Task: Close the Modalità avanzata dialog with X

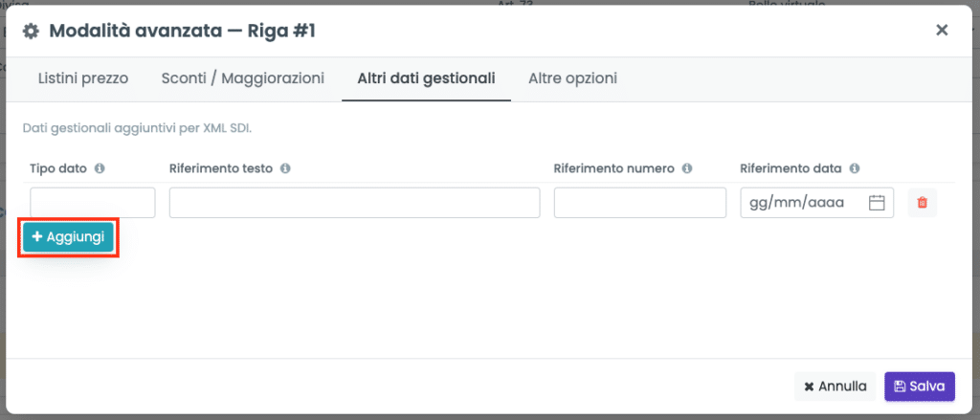Action: point(942,30)
